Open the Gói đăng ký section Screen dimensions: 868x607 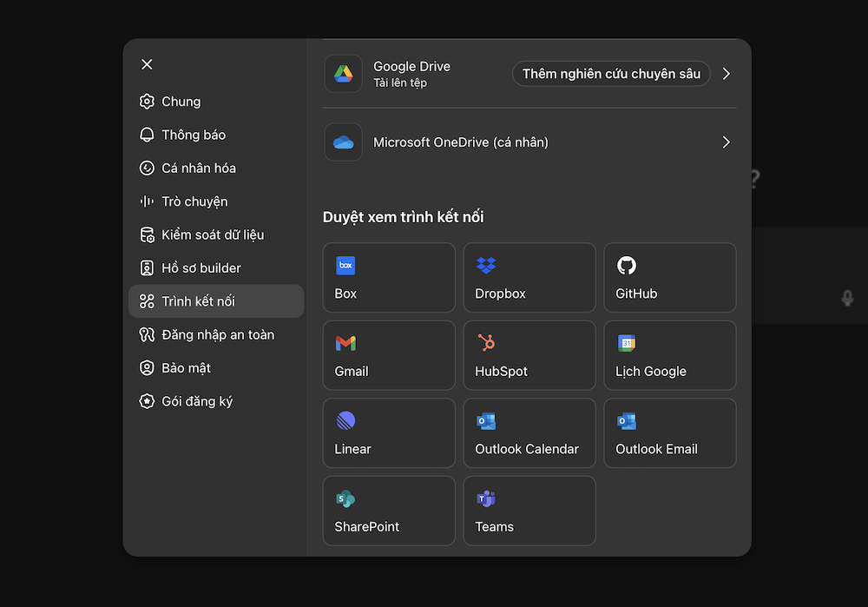tap(196, 401)
